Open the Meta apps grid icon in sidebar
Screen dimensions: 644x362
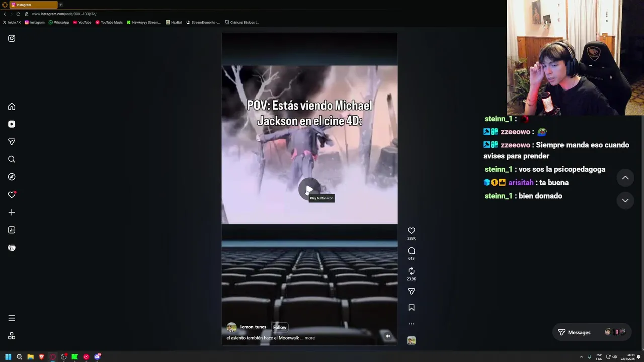point(12,336)
